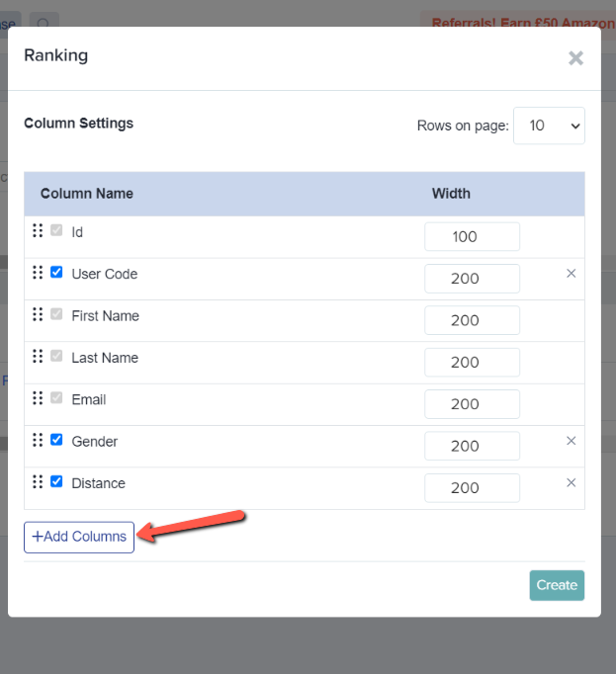
Task: Click the Create button
Action: click(x=557, y=585)
